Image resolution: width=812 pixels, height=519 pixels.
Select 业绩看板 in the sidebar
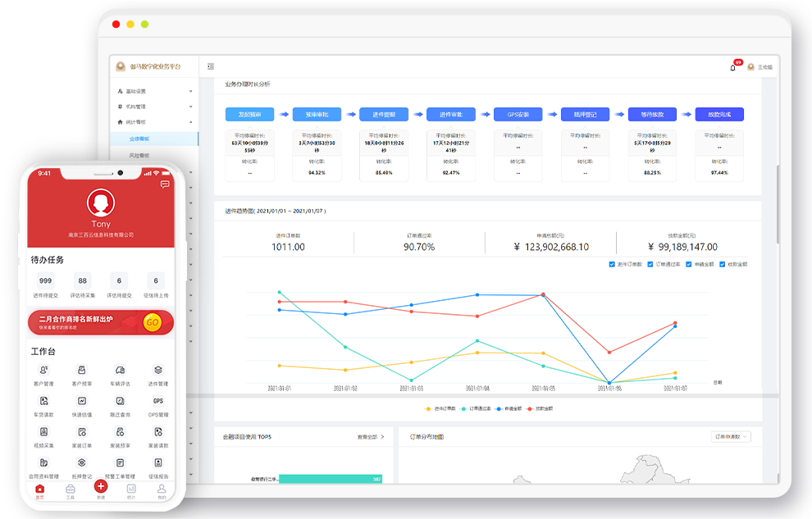pyautogui.click(x=139, y=139)
